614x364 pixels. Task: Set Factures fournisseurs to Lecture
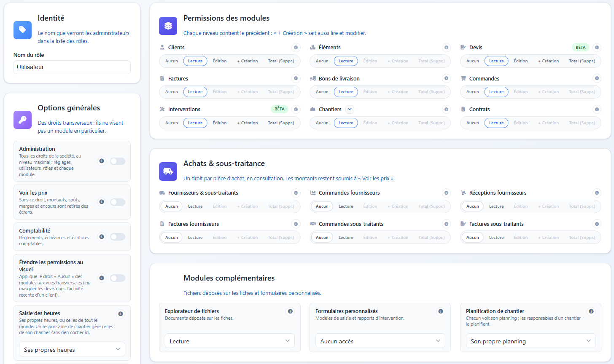point(195,238)
